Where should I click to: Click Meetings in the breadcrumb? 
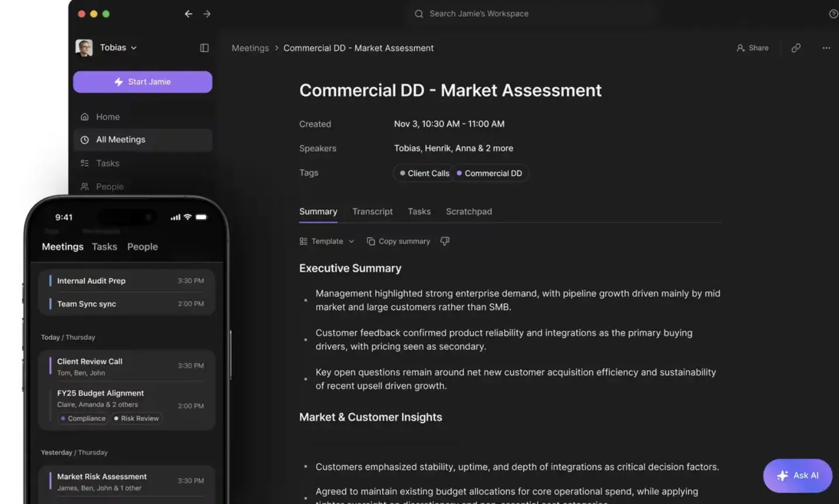[250, 48]
